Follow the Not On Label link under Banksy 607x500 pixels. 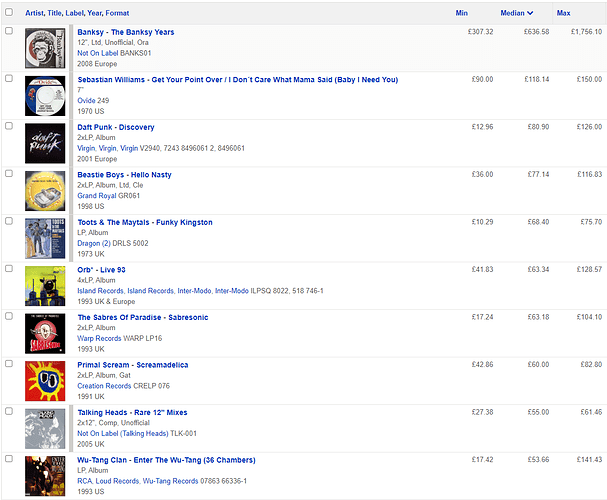point(98,53)
